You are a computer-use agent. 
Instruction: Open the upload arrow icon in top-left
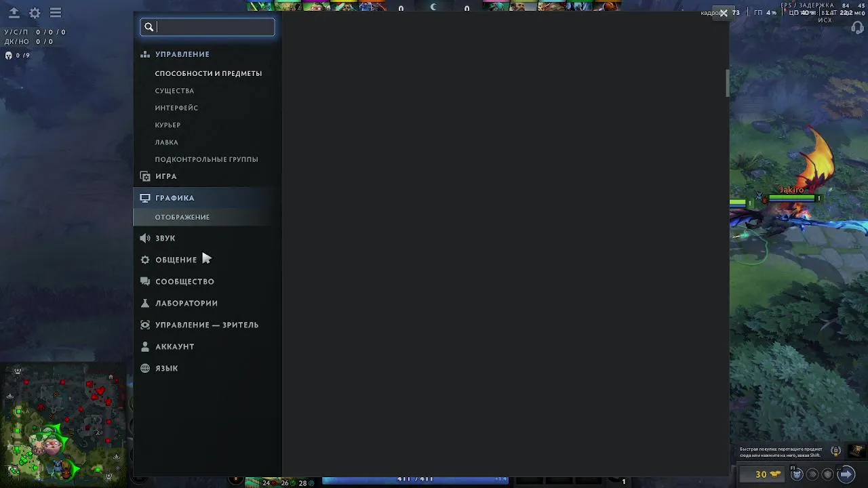point(14,13)
